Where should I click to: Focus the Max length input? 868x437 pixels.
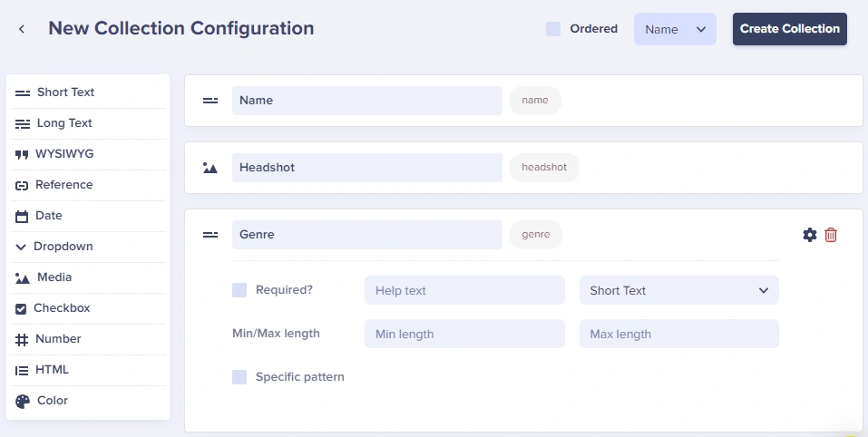tap(678, 334)
